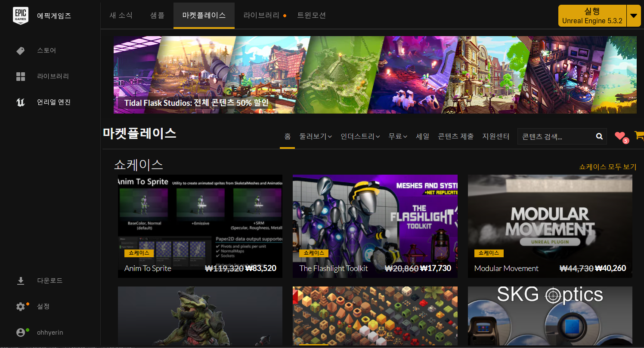The image size is (644, 348).
Task: Open the wishlist heart icon
Action: [619, 136]
